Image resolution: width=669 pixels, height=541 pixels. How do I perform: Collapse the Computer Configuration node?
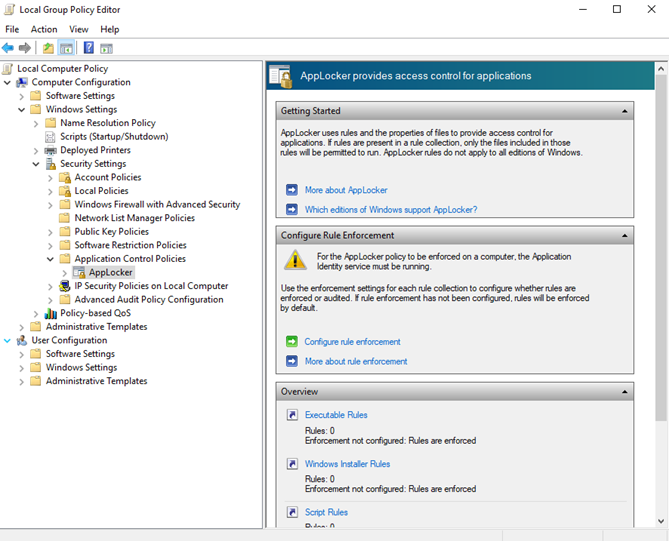(7, 82)
